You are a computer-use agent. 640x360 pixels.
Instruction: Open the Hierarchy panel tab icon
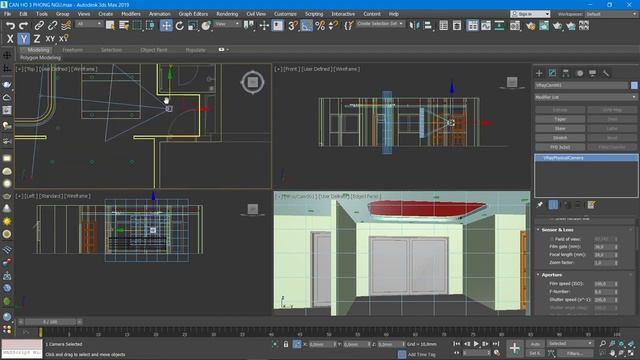click(x=566, y=73)
